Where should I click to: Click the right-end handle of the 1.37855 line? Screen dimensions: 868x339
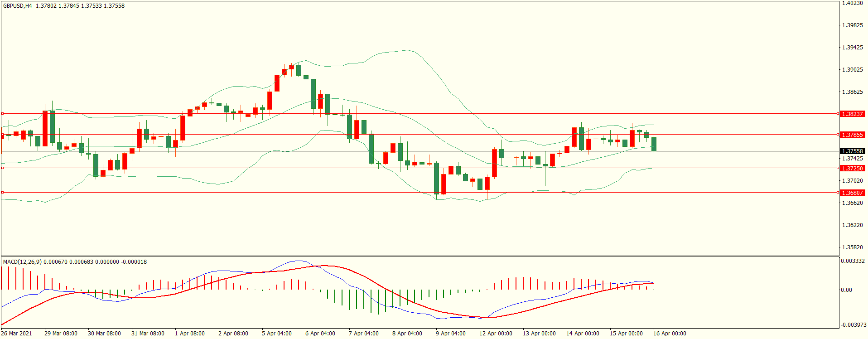click(838, 135)
